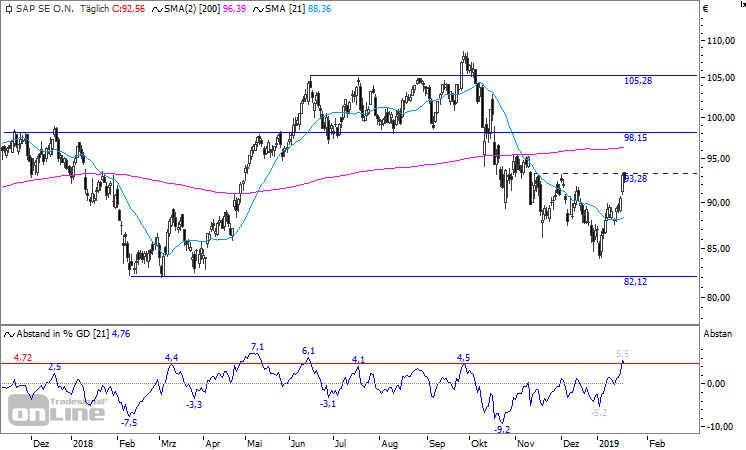The height and width of the screenshot is (450, 746).
Task: Click the 2018 time axis label
Action: coord(84,443)
